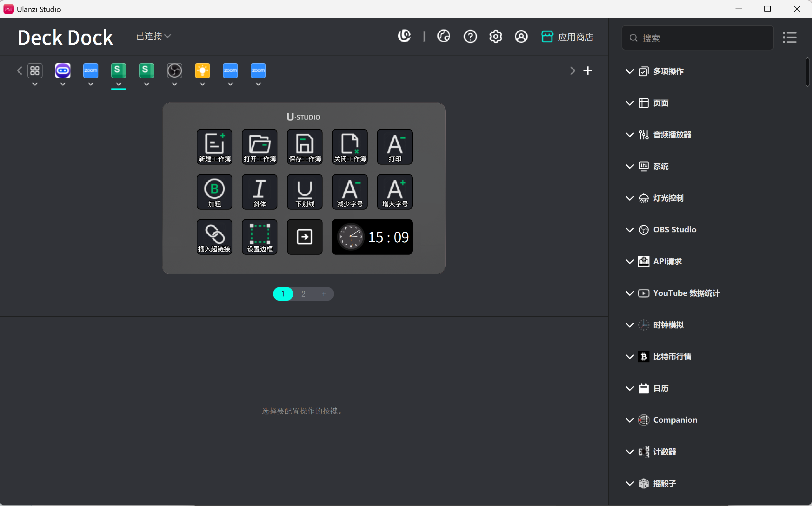Click the 插入超链接 link key
Image resolution: width=812 pixels, height=506 pixels.
pyautogui.click(x=214, y=237)
